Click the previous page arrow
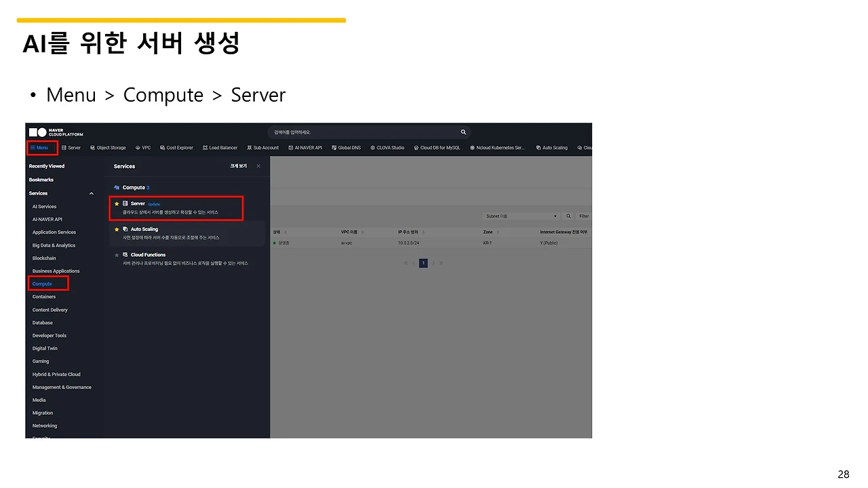This screenshot has width=868, height=488. click(x=414, y=263)
